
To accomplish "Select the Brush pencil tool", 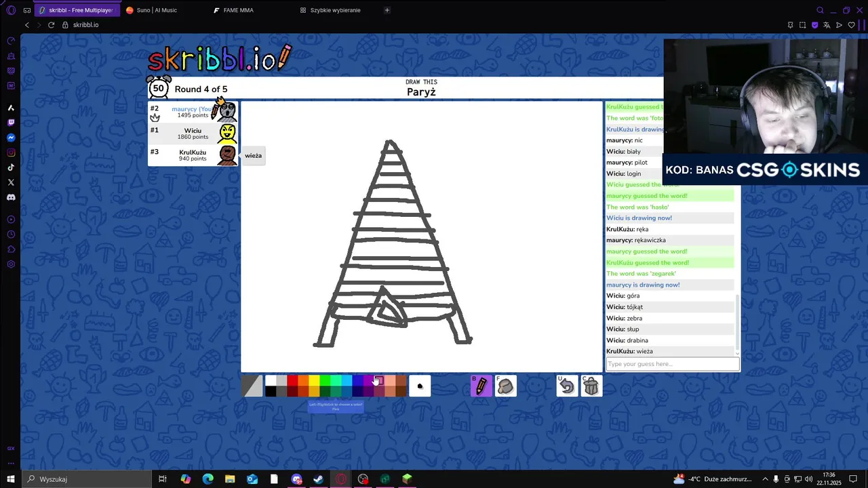I will pos(481,386).
